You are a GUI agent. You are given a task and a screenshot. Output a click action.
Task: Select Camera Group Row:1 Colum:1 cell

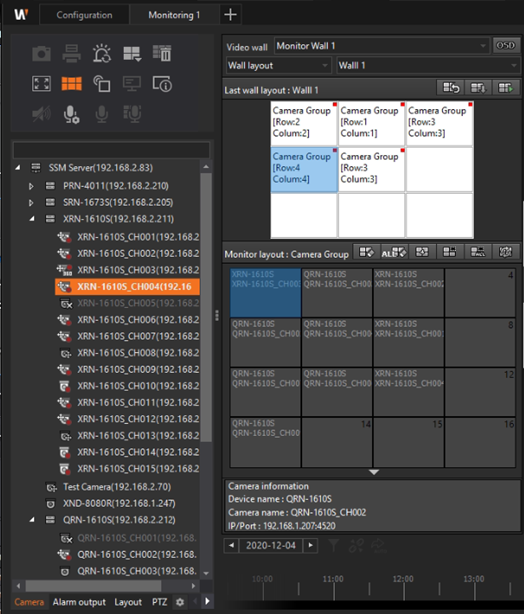[372, 124]
